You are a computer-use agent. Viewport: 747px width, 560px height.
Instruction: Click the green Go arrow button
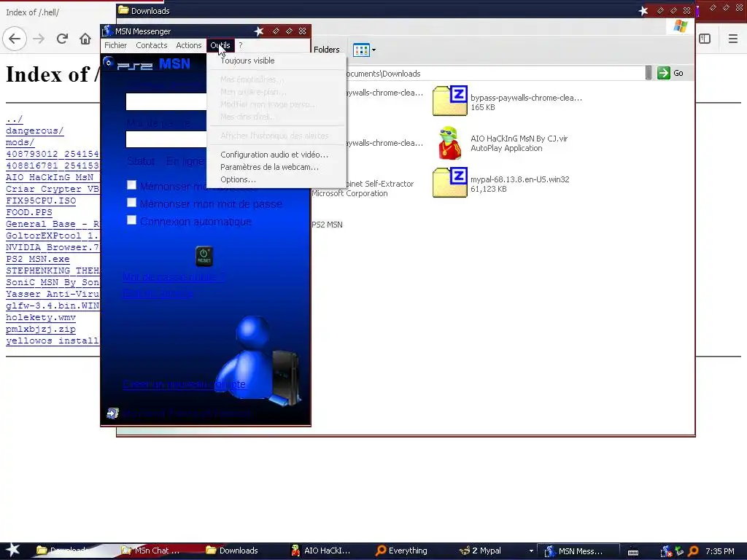[664, 73]
